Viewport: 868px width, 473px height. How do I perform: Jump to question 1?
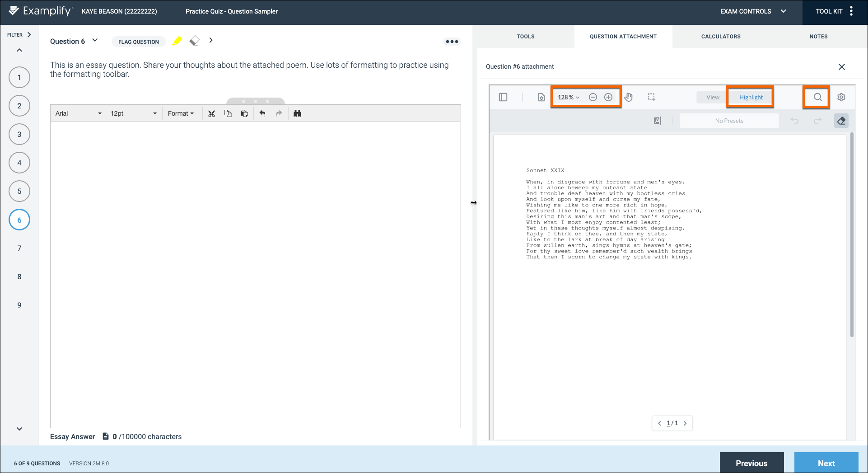pyautogui.click(x=19, y=77)
